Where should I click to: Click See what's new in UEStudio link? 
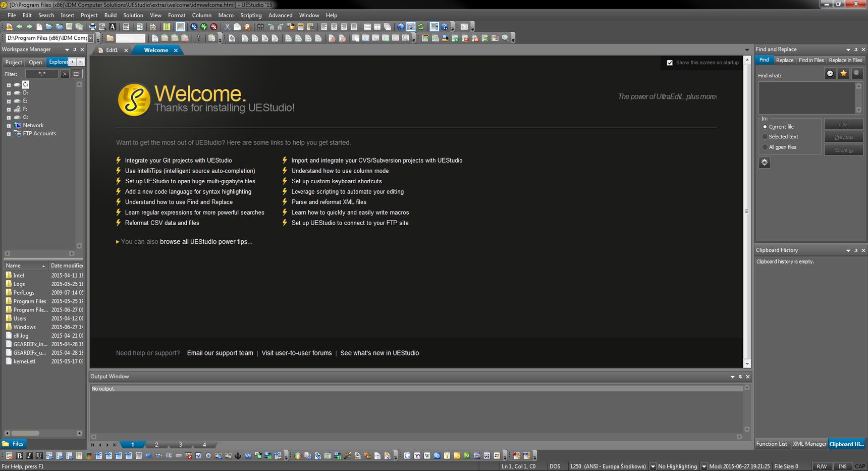[x=379, y=353]
